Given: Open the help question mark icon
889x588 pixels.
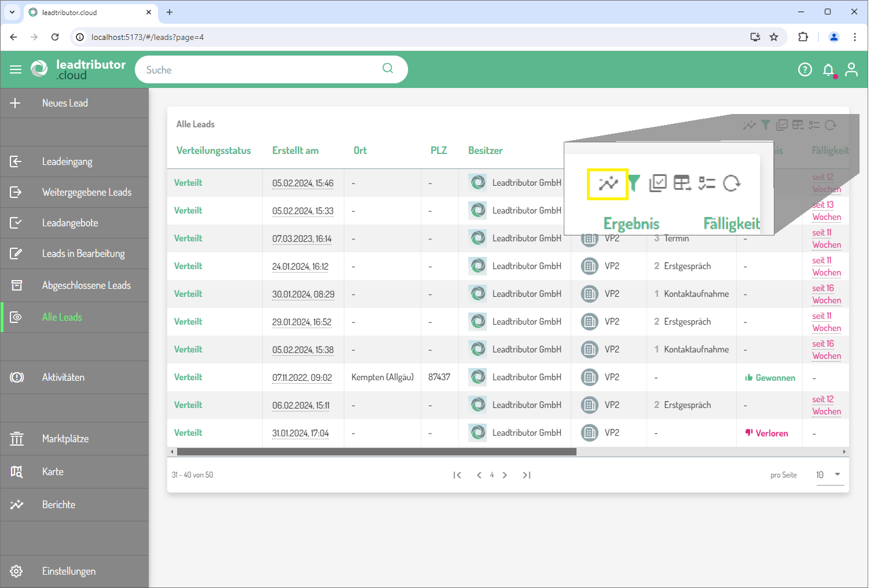Looking at the screenshot, I should tap(804, 70).
